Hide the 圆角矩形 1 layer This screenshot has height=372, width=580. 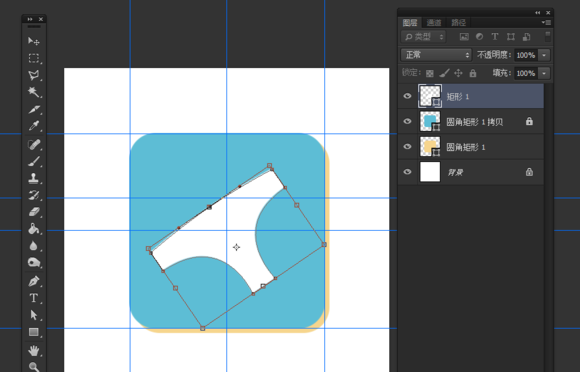407,146
